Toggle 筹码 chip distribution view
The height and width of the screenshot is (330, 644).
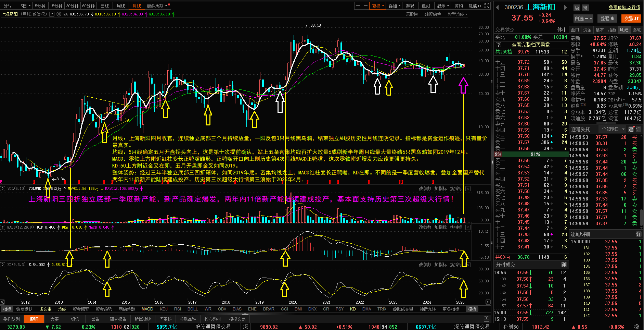tap(410, 6)
